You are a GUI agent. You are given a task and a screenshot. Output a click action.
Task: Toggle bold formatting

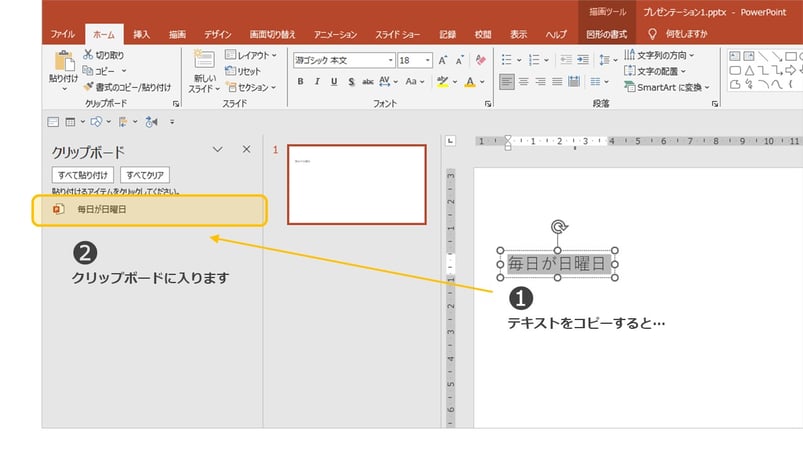click(301, 81)
